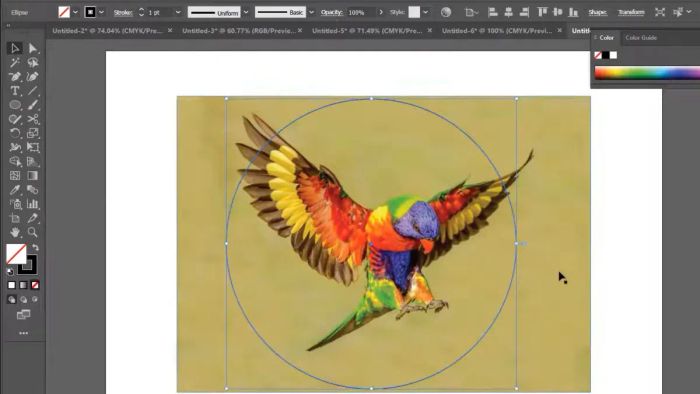Select the Free Transform tool
The image size is (700, 394).
point(33,147)
